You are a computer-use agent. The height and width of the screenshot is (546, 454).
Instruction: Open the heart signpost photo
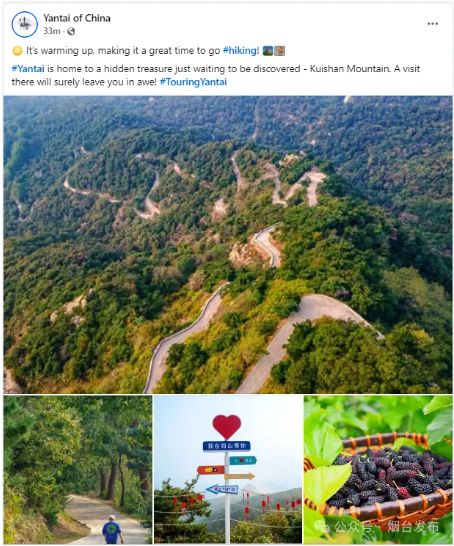click(228, 469)
